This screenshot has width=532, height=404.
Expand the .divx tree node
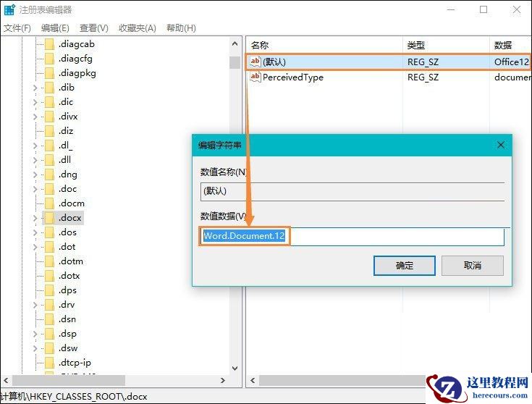pos(35,117)
